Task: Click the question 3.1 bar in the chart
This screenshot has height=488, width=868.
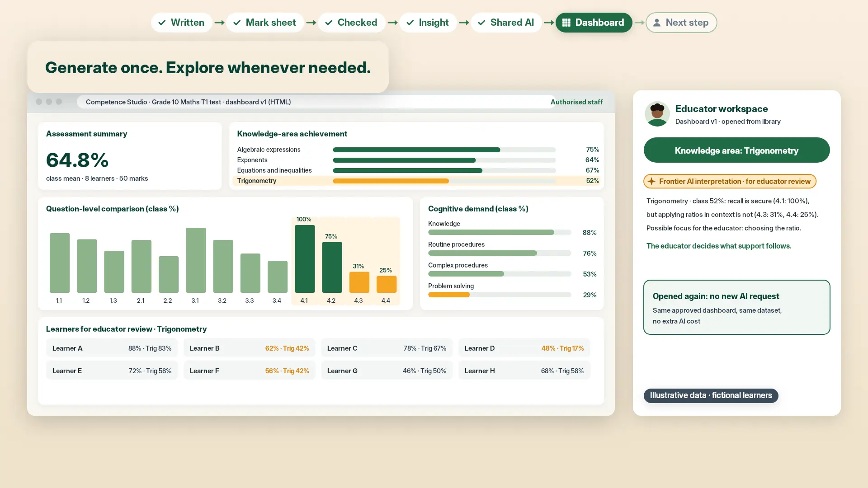Action: coord(196,260)
